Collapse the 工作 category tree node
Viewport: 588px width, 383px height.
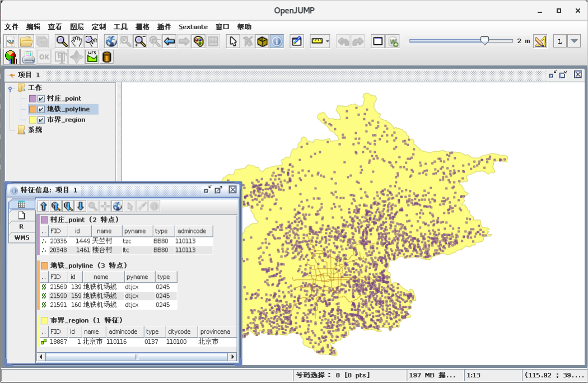coord(10,89)
